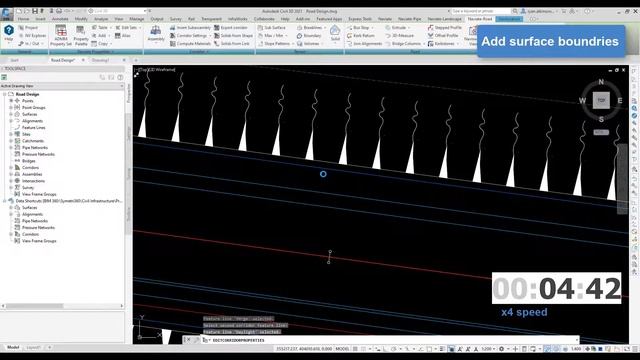Open the Bus Stop dropdown
Screen dimensions: 640x360
(360, 28)
